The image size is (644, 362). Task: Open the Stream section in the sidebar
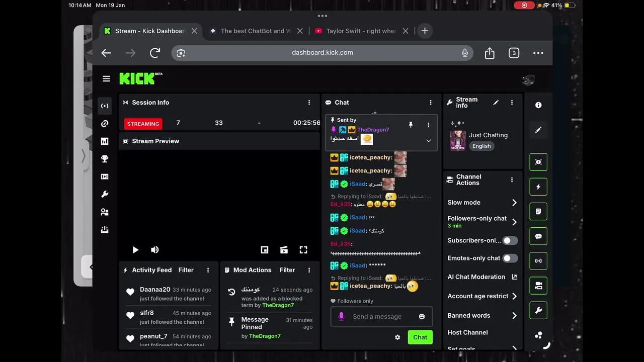pos(105,106)
